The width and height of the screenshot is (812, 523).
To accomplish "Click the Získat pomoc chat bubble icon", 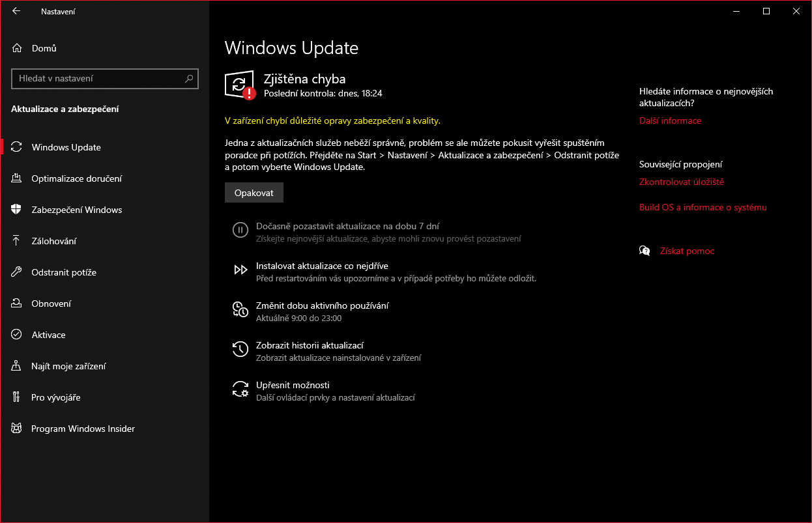I will click(645, 251).
